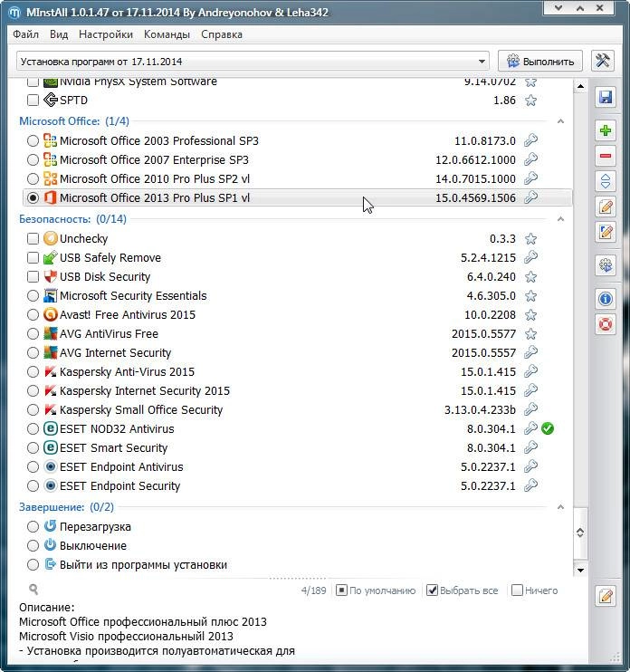This screenshot has width=630, height=672.
Task: Click star icon in Unchecky row
Action: (x=530, y=239)
